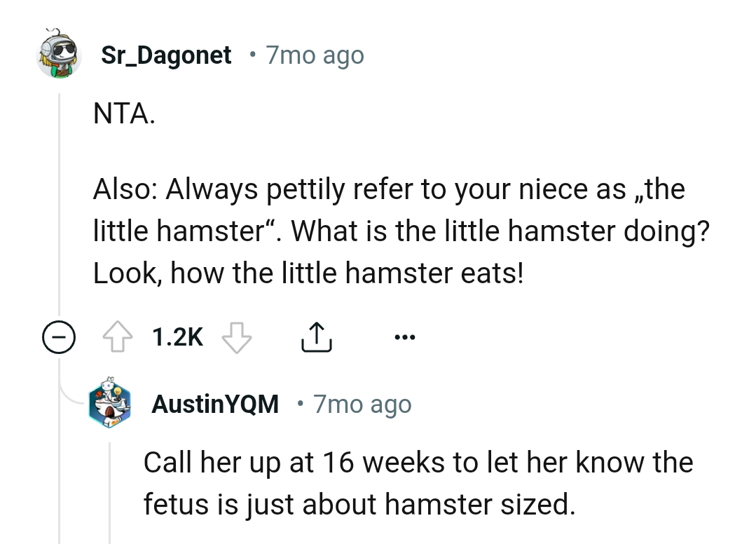
Task: Open AustinYQM's profile
Action: tap(214, 404)
